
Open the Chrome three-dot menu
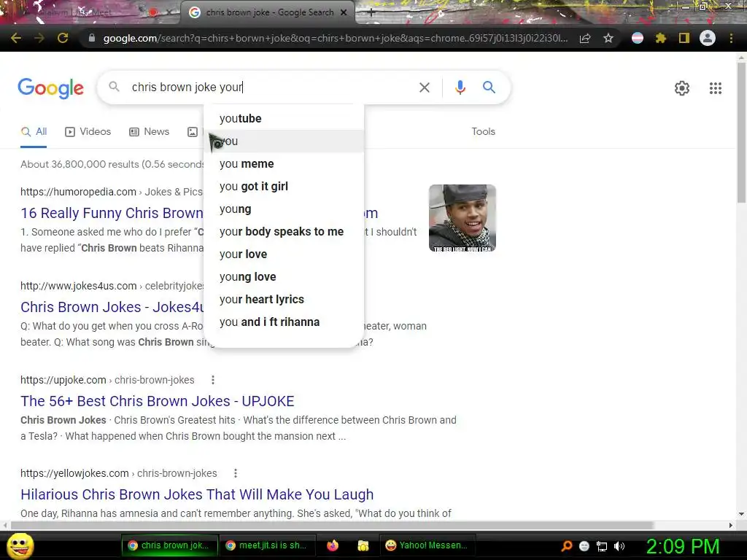pos(731,38)
